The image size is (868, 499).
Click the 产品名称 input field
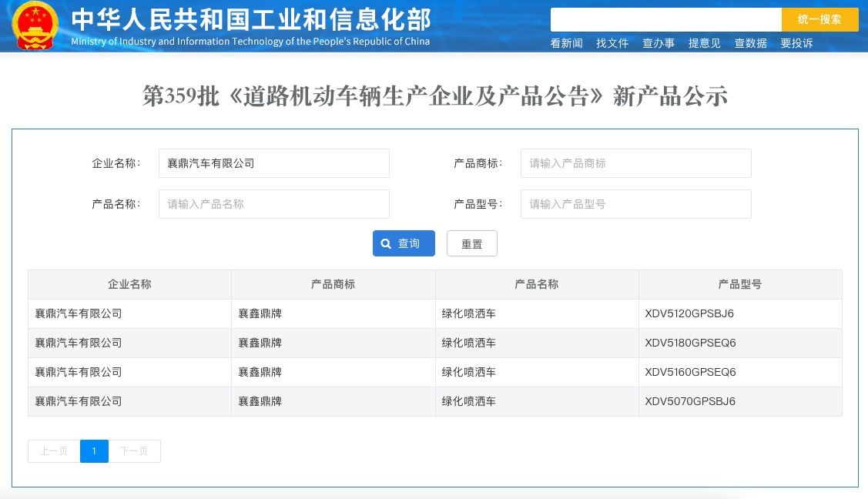tap(274, 204)
